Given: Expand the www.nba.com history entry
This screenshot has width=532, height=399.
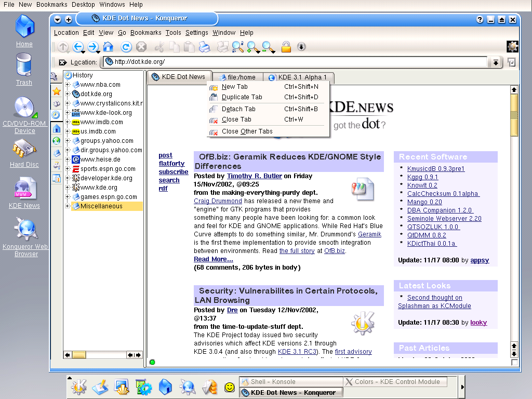Looking at the screenshot, I should pyautogui.click(x=68, y=85).
